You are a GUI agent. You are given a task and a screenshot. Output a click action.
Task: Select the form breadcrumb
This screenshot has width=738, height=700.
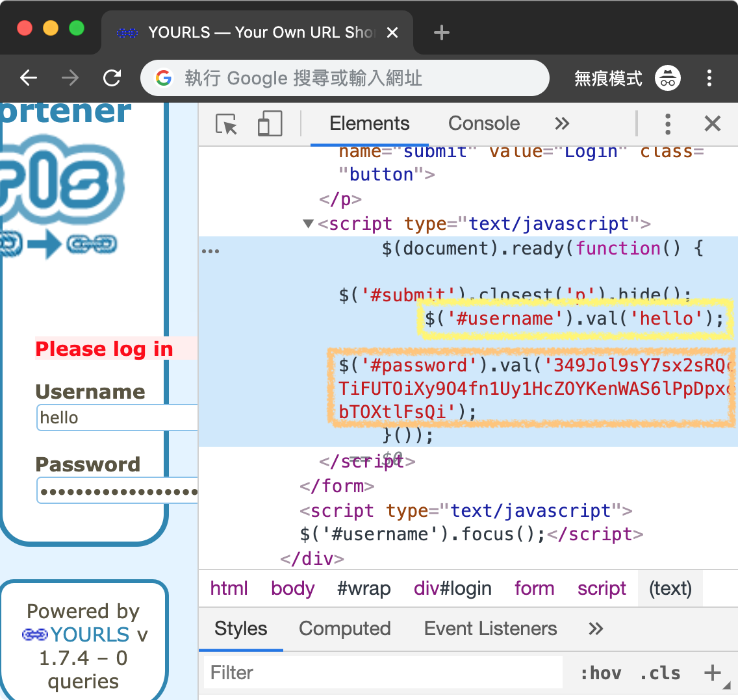pyautogui.click(x=534, y=588)
